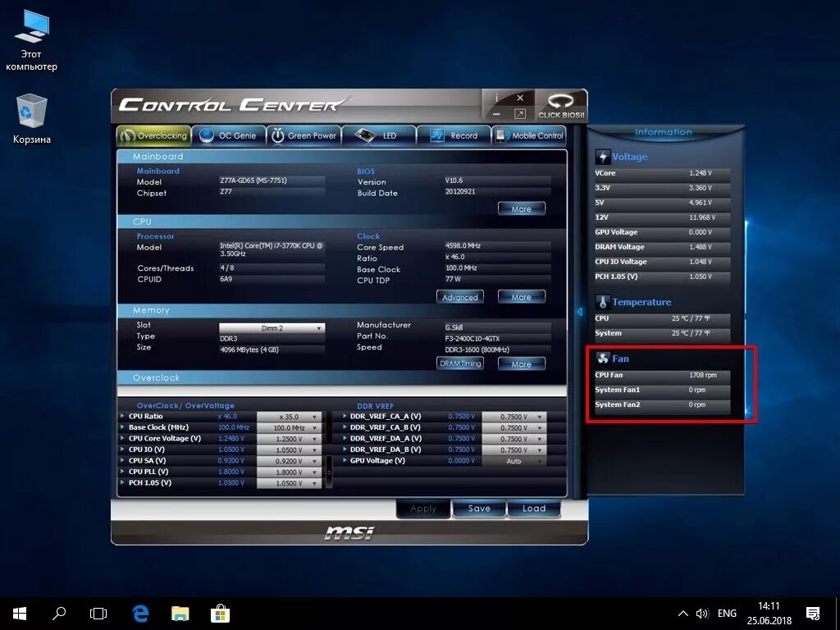The height and width of the screenshot is (630, 840).
Task: Open the notification center icon
Action: tap(813, 614)
